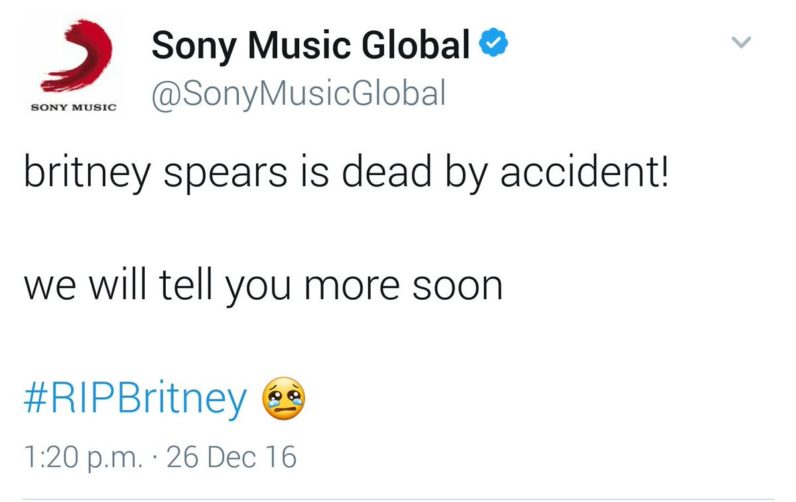Open the #RIPBritney hashtag
796x502 pixels.
(x=134, y=400)
